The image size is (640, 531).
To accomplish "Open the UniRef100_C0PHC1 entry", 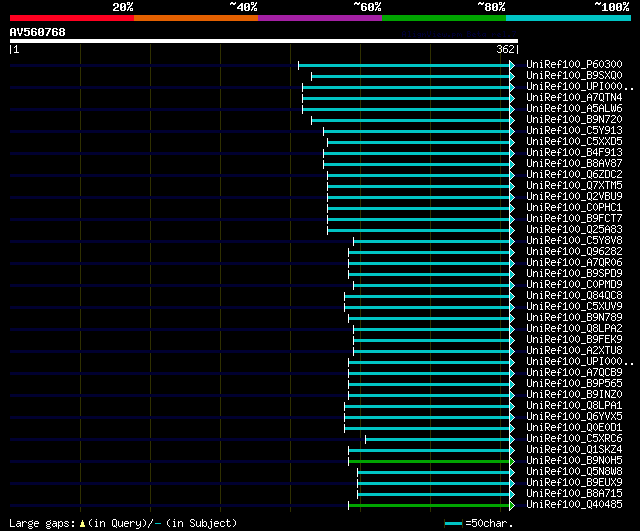I will click(x=574, y=208).
